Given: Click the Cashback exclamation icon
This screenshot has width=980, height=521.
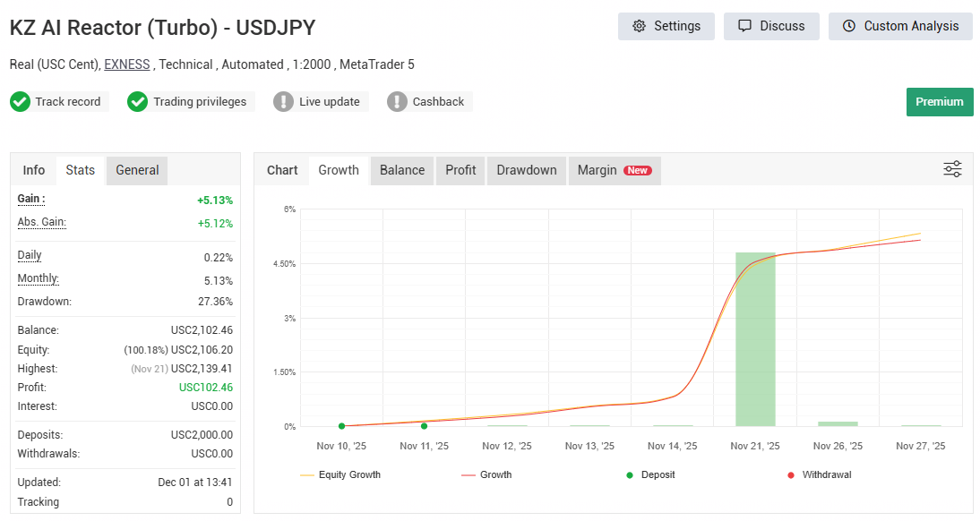Looking at the screenshot, I should (397, 101).
